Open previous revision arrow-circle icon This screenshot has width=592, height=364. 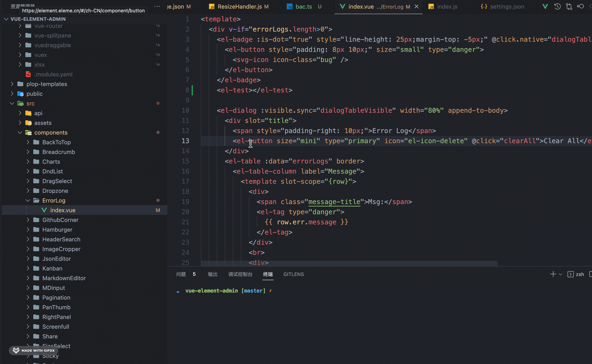pos(581,6)
